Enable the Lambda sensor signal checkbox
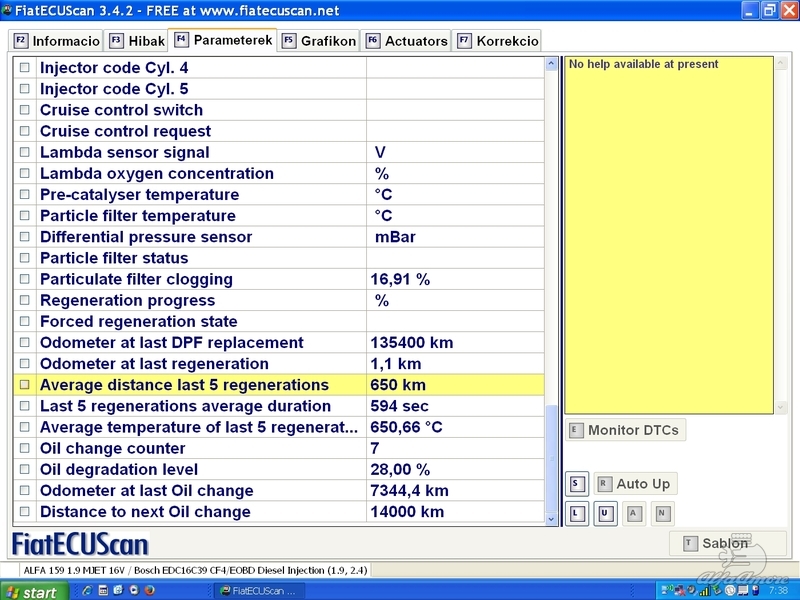Image resolution: width=800 pixels, height=600 pixels. click(x=24, y=152)
